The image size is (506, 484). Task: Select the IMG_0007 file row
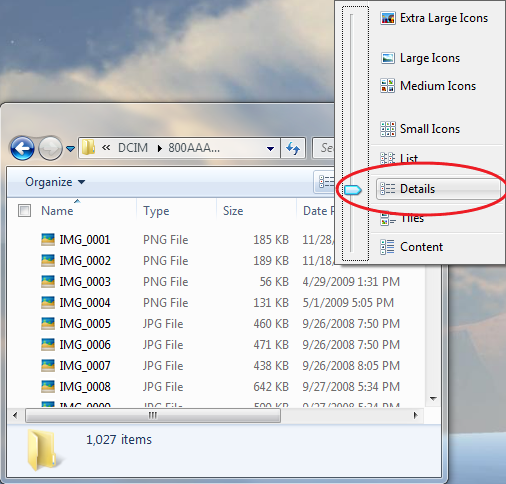220,366
